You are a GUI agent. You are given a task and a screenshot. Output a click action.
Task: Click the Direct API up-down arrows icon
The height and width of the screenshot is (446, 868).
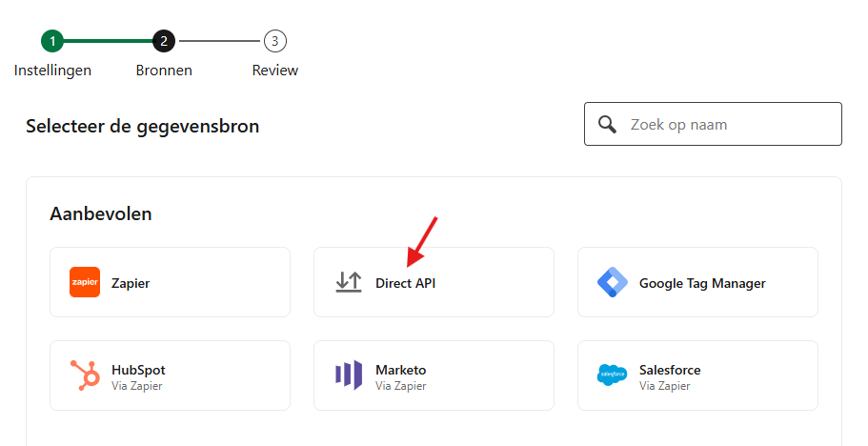(349, 282)
